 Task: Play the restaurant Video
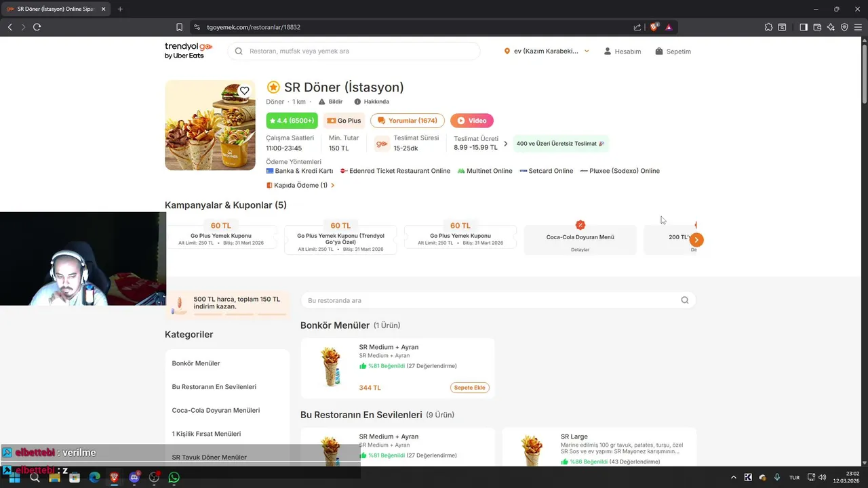click(472, 121)
